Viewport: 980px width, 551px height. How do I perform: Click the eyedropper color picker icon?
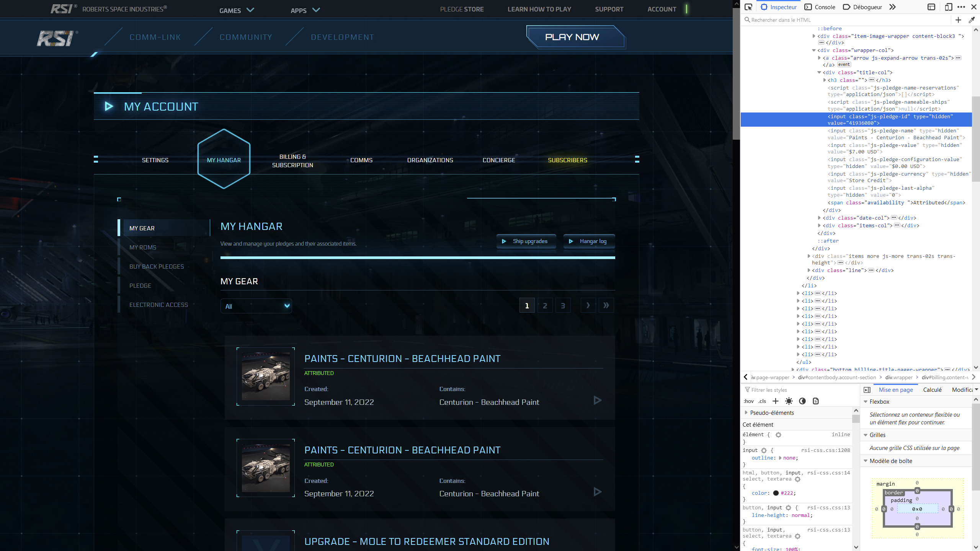(x=972, y=20)
